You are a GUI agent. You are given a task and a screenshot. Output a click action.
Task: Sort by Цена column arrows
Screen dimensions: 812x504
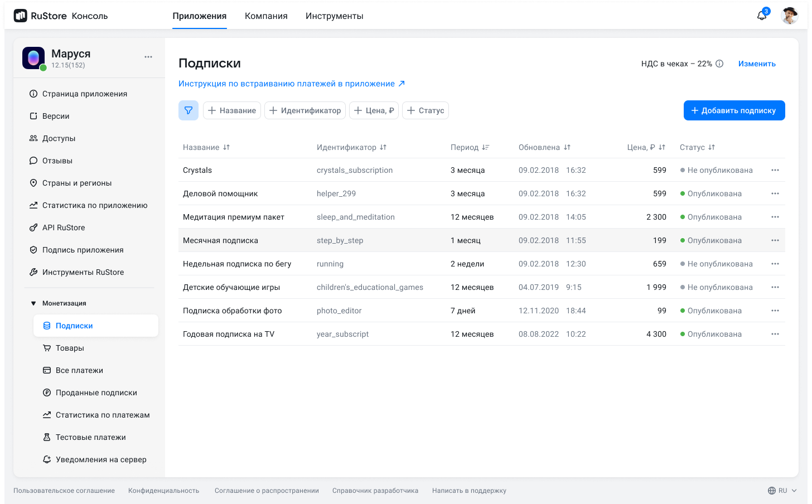(662, 147)
